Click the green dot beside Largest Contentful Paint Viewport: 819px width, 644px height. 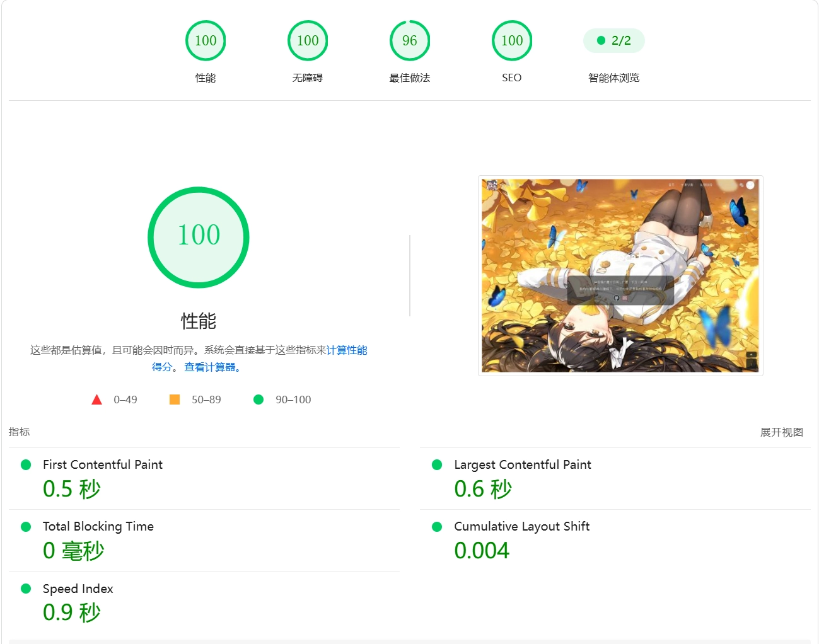(x=437, y=464)
